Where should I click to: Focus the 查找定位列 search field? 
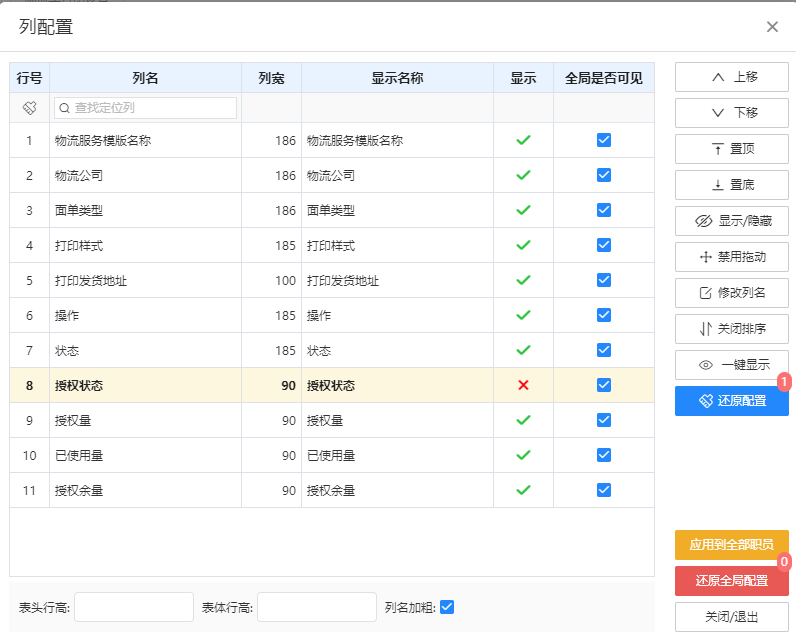[x=145, y=108]
